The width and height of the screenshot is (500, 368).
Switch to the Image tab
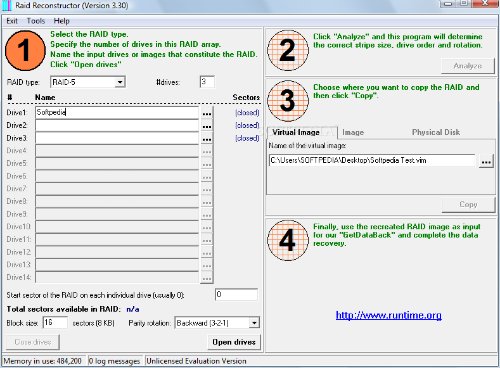click(x=353, y=133)
